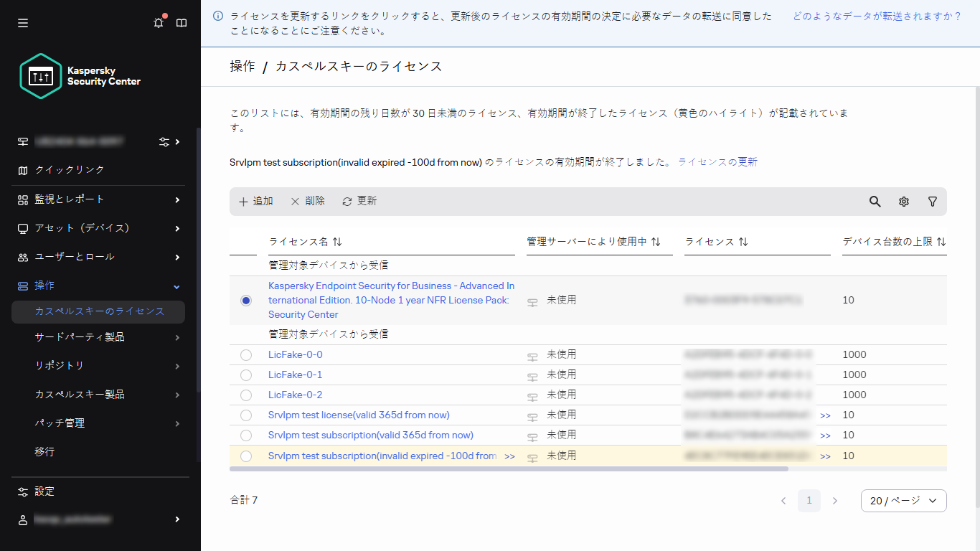This screenshot has width=980, height=551.
Task: Select the SrvIpm test license(valid 365d) radio button
Action: 246,415
